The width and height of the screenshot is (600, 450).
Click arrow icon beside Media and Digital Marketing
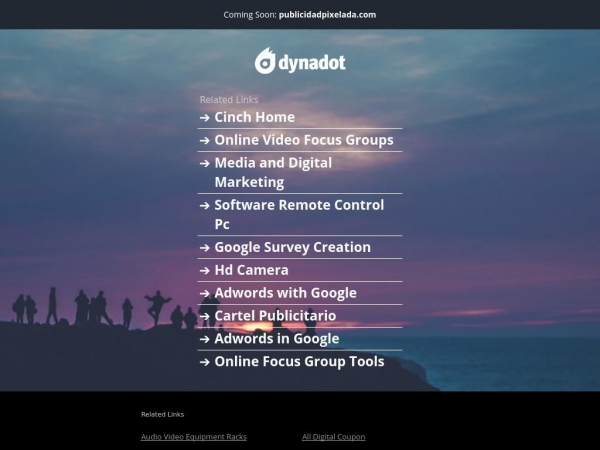click(205, 163)
